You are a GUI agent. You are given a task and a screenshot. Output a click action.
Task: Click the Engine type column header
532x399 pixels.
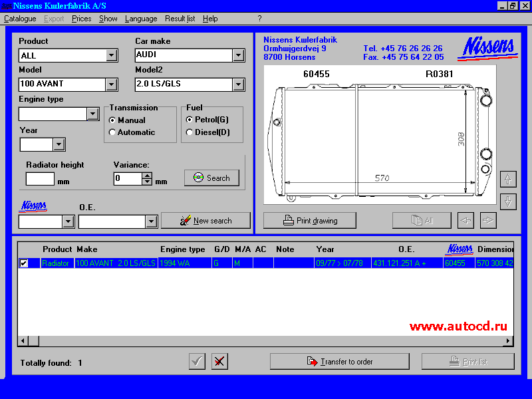[x=182, y=249]
